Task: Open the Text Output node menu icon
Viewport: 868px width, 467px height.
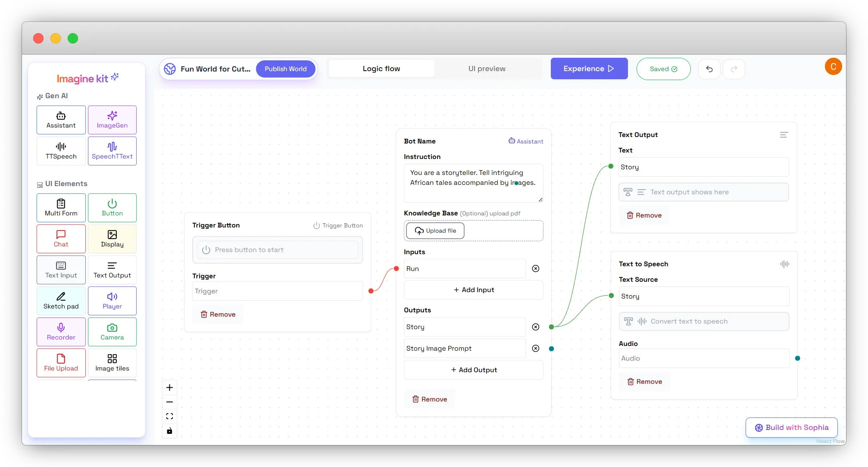Action: (784, 135)
